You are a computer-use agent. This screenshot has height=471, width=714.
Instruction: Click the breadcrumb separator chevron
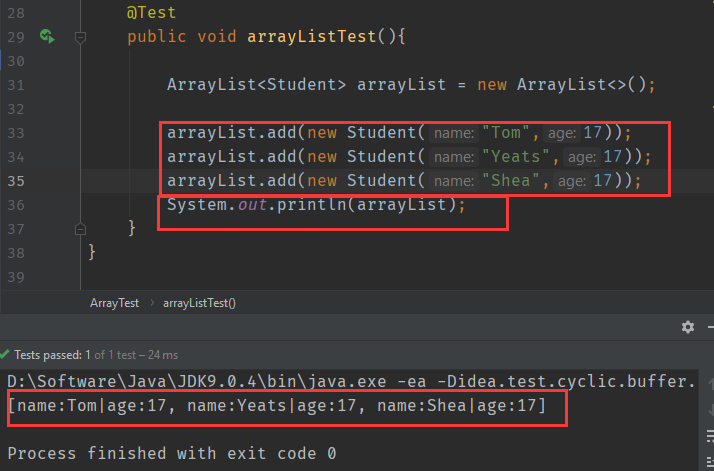click(x=152, y=303)
